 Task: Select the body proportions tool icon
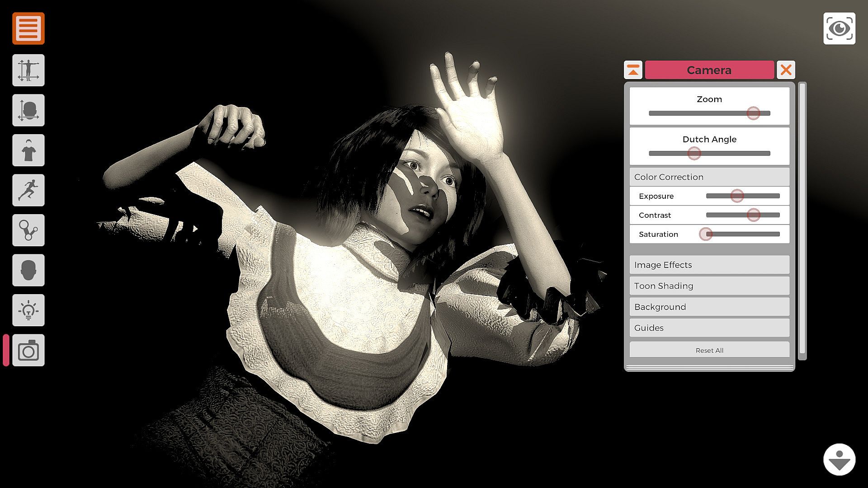tap(28, 70)
